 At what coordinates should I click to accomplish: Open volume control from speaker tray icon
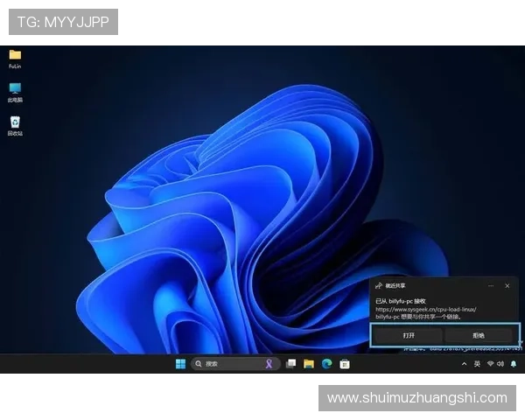coord(500,364)
